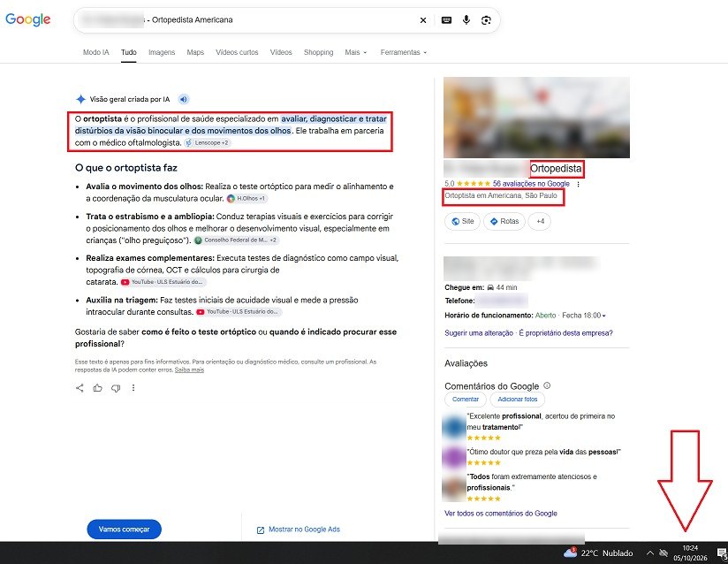Switch to the Maps tab

[x=195, y=52]
